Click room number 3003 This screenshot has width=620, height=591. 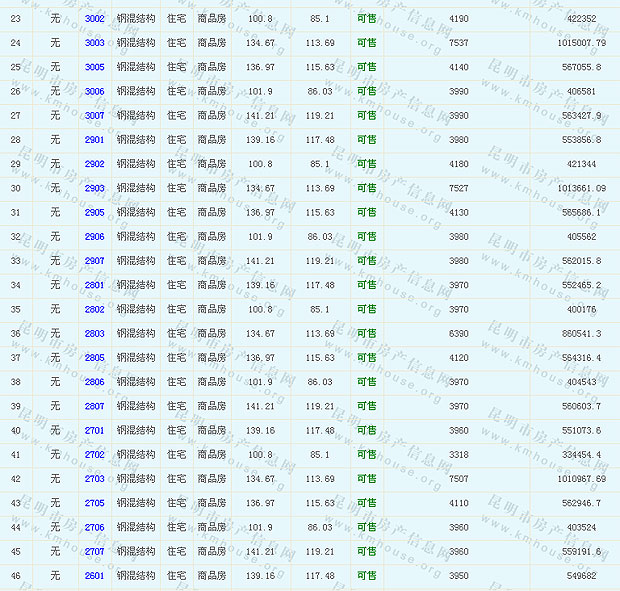94,43
